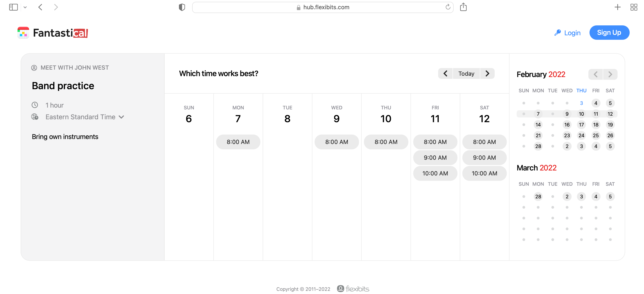Open the sidebar options dropdown arrow
644x294 pixels.
pyautogui.click(x=25, y=7)
